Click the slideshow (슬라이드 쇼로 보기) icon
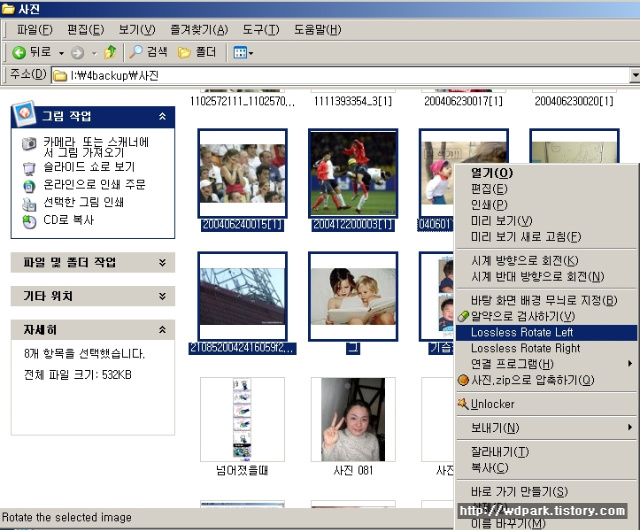640x530 pixels. (x=29, y=168)
